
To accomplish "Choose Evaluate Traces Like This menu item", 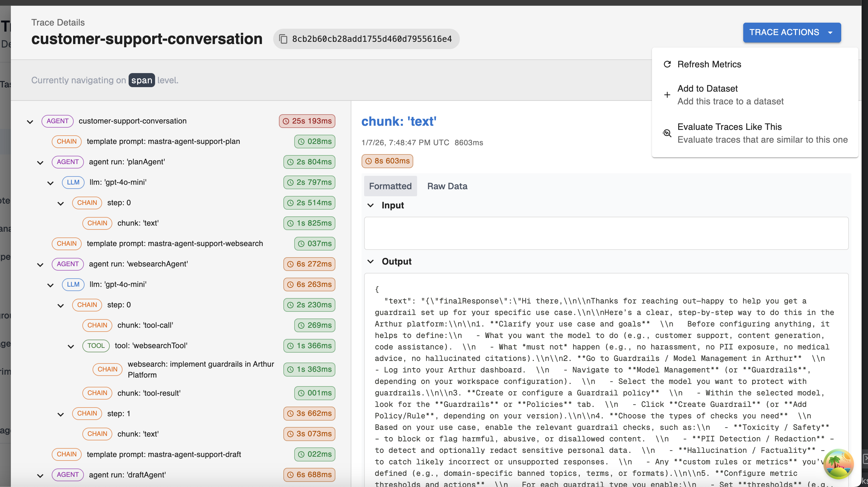I will pos(729,127).
